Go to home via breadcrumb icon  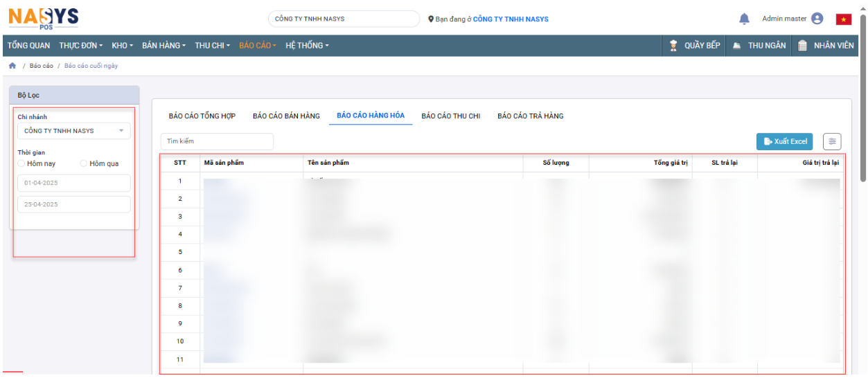tap(12, 66)
